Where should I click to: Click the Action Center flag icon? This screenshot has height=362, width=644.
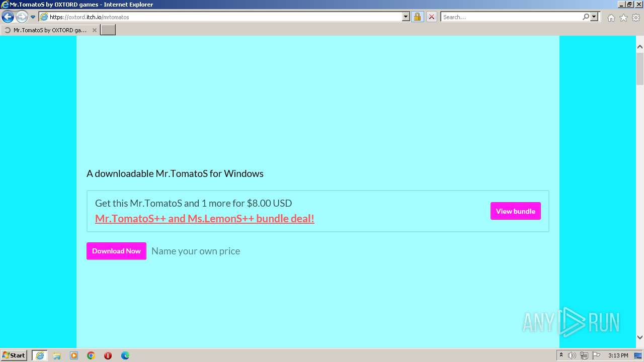[x=596, y=355]
